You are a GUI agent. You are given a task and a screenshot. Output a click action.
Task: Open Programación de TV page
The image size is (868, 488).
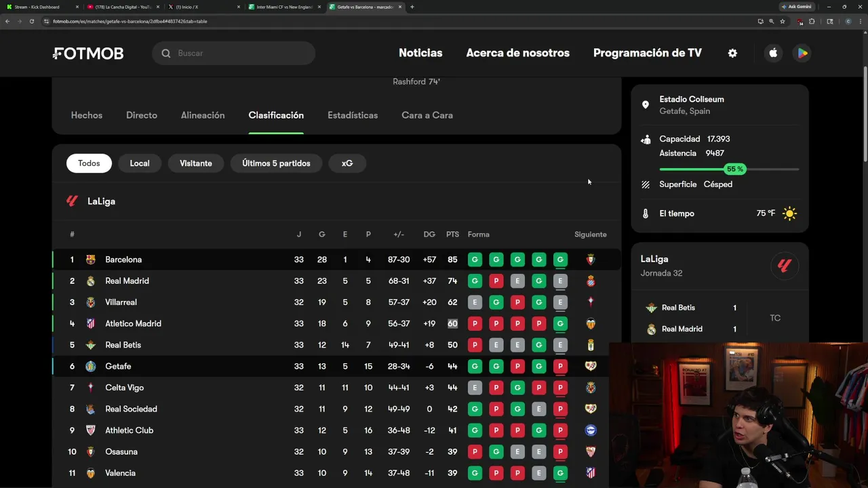(648, 53)
